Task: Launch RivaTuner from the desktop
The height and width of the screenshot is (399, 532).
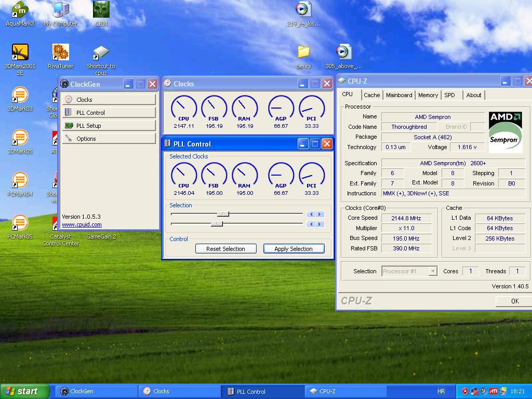Action: (60, 56)
